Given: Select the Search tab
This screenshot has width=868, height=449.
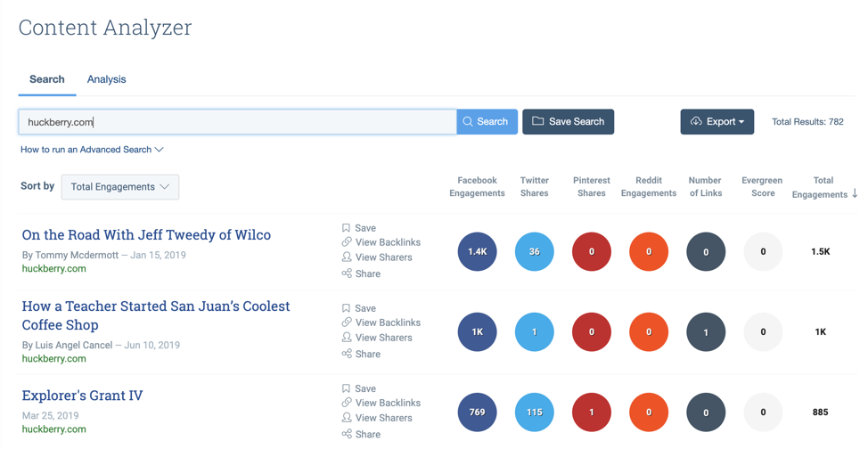Looking at the screenshot, I should (47, 79).
